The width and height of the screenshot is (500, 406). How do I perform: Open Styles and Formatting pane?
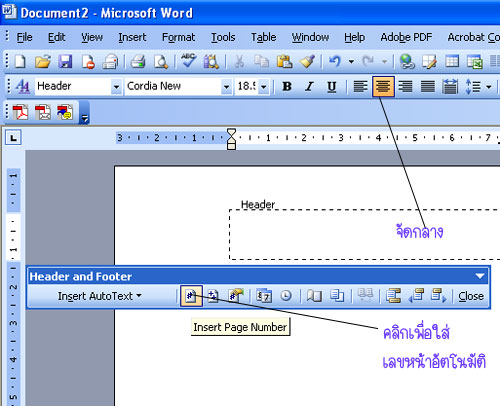click(x=22, y=87)
